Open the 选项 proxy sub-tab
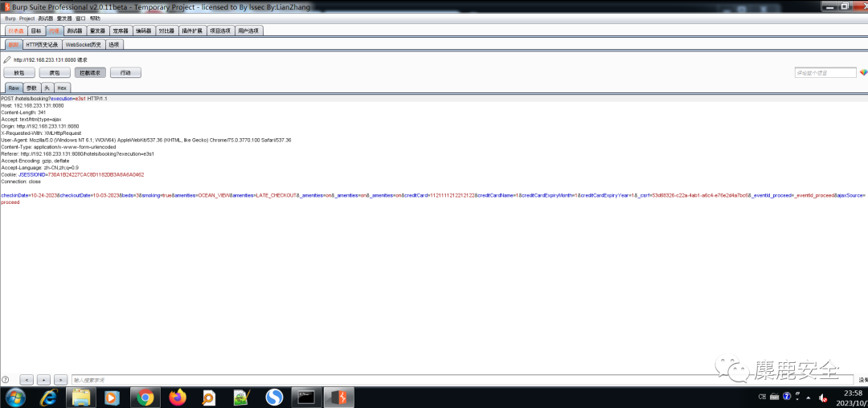Screen dimensions: 868x408 pyautogui.click(x=114, y=45)
